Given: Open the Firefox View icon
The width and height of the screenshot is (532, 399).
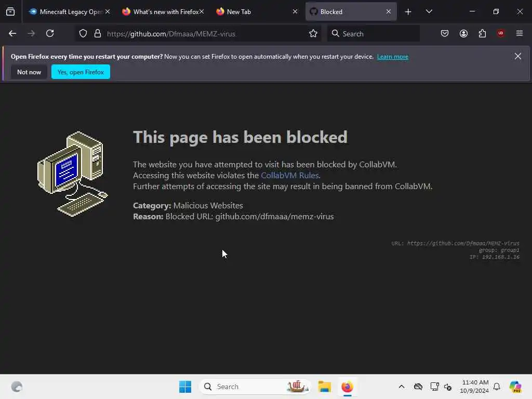Looking at the screenshot, I should (x=10, y=11).
